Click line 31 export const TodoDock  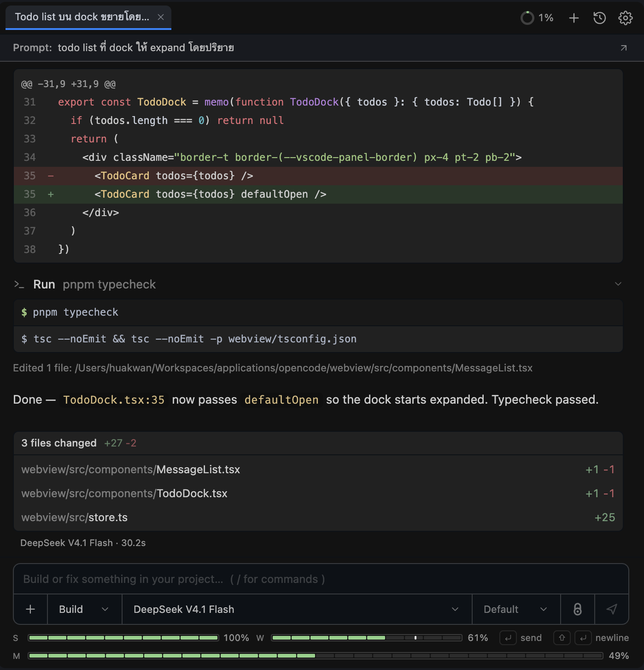318,102
